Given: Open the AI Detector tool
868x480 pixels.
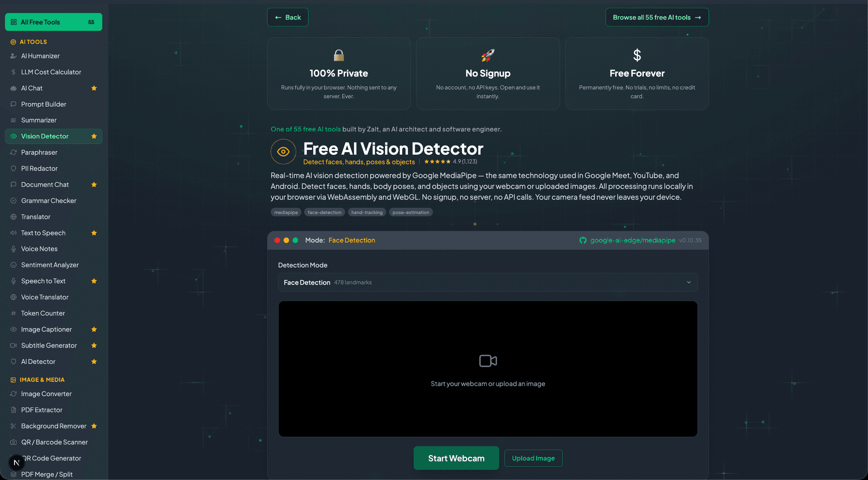Looking at the screenshot, I should pyautogui.click(x=53, y=361).
